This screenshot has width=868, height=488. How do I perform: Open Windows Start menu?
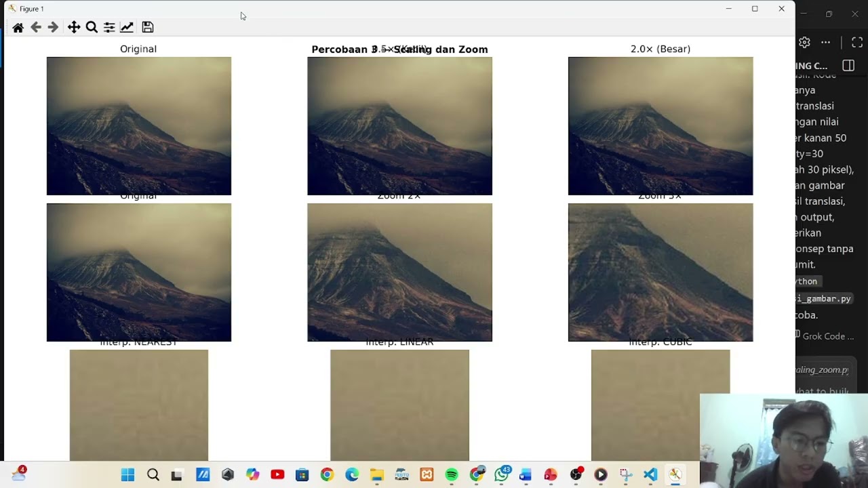pos(127,474)
